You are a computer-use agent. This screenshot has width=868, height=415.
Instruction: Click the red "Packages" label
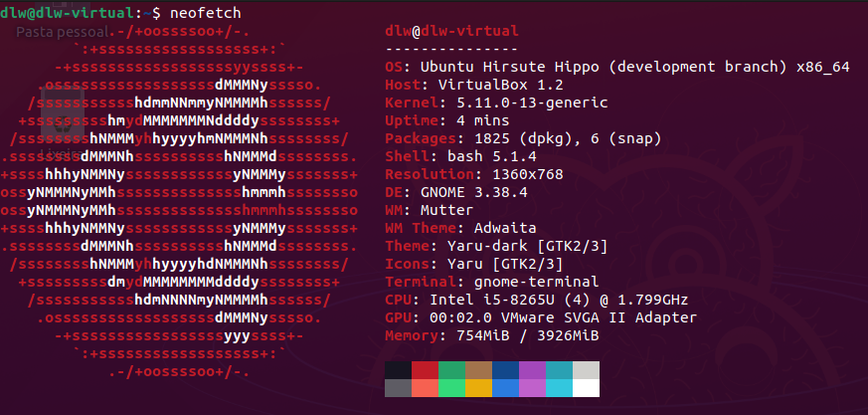coord(421,138)
